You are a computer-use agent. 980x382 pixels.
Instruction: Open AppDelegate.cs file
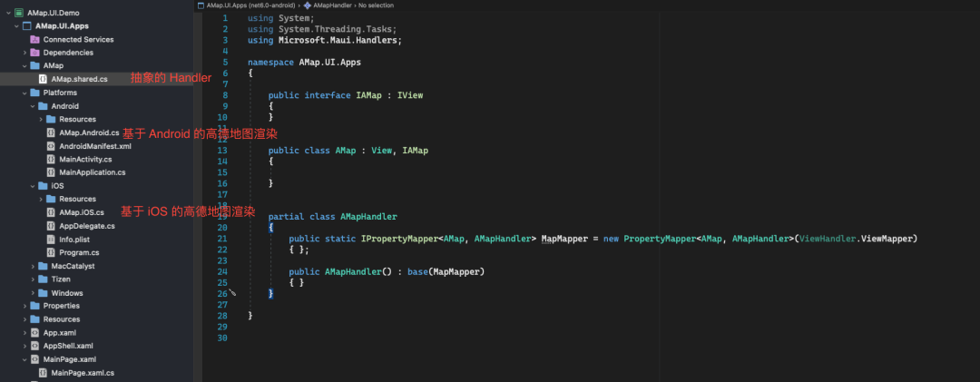pos(87,226)
